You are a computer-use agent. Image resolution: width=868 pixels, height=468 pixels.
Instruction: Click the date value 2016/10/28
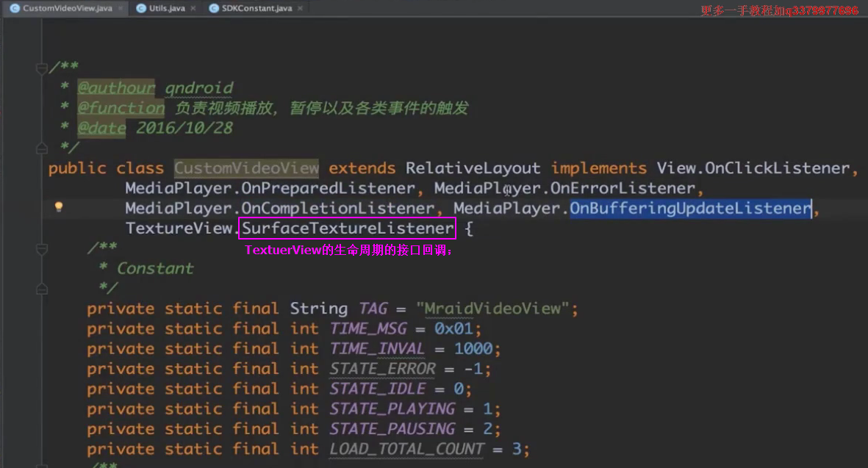tap(184, 128)
